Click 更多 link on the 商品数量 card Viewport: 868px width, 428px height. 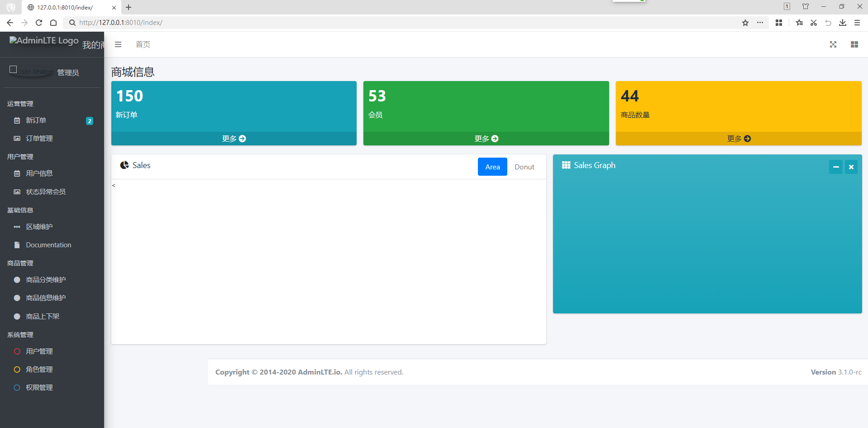739,139
